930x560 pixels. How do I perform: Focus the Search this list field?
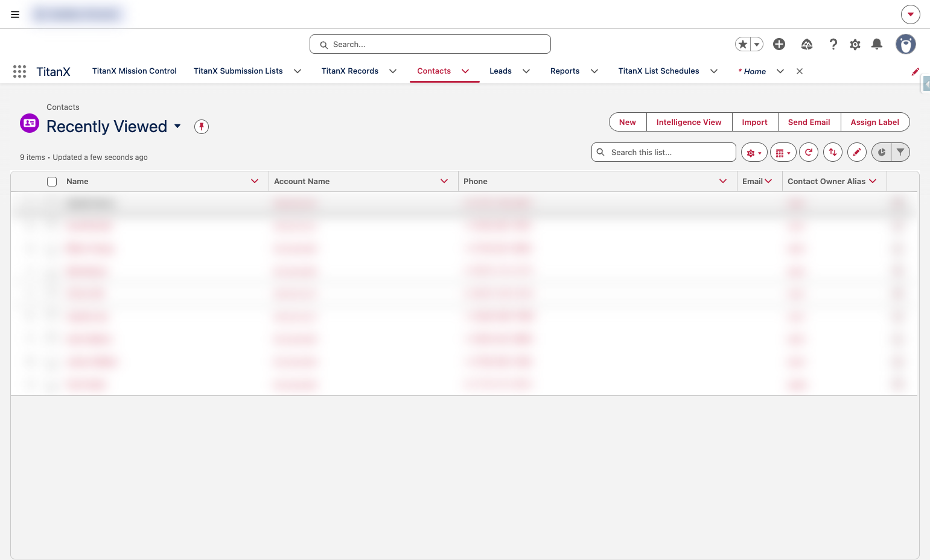(x=664, y=152)
